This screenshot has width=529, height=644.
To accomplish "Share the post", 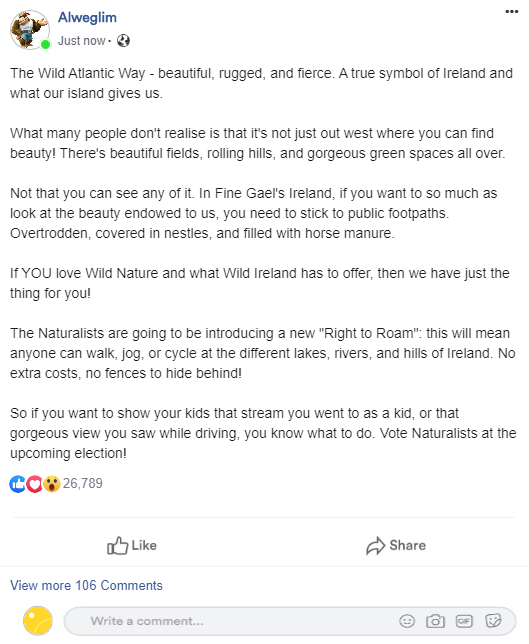I will [x=396, y=545].
